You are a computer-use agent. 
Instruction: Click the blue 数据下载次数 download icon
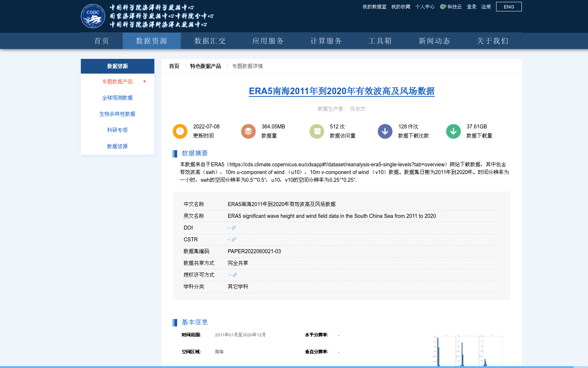tap(385, 131)
